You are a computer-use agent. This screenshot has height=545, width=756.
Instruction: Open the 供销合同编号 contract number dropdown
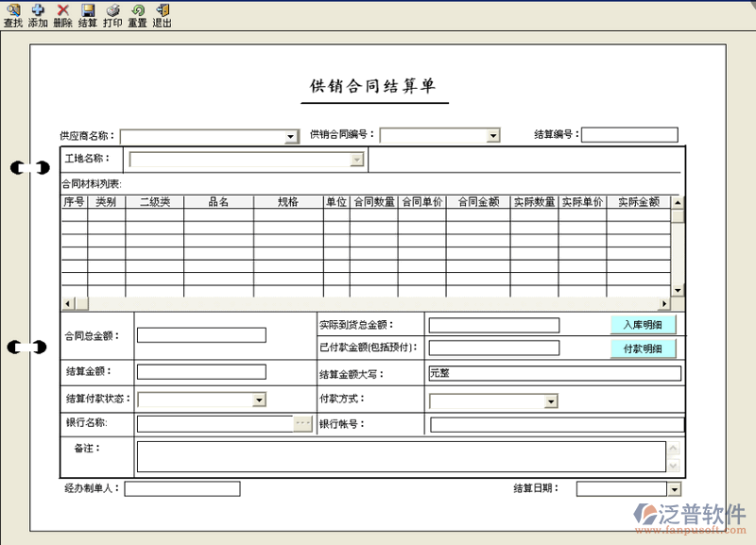494,135
